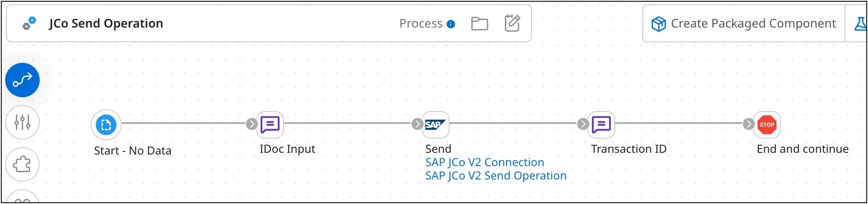The width and height of the screenshot is (868, 204).
Task: Open the process flow view in sidebar
Action: pyautogui.click(x=22, y=80)
